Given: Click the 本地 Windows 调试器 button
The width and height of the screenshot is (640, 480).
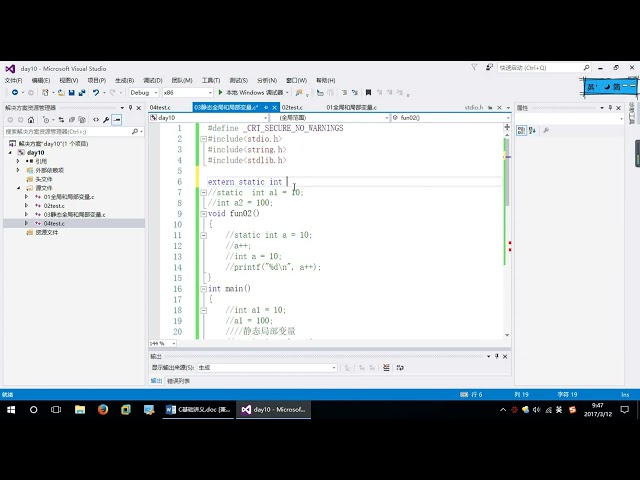Looking at the screenshot, I should pyautogui.click(x=255, y=93).
